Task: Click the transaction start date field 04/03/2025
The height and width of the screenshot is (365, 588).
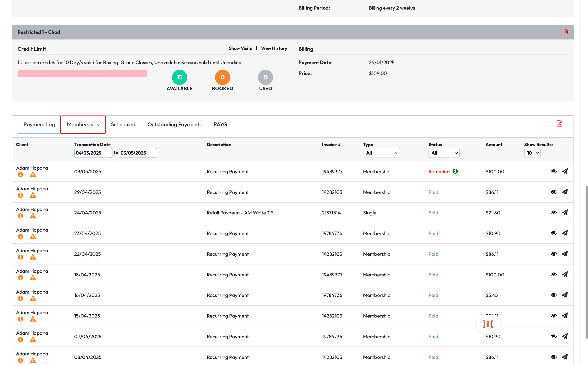Action: 93,153
